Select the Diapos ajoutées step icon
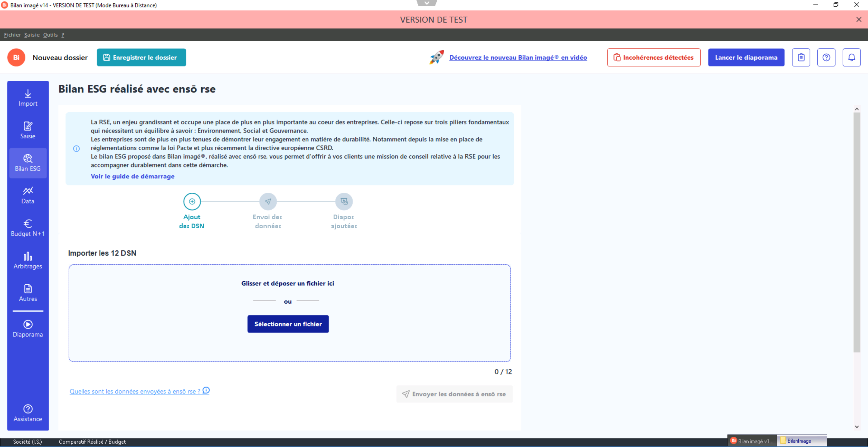 pos(344,202)
